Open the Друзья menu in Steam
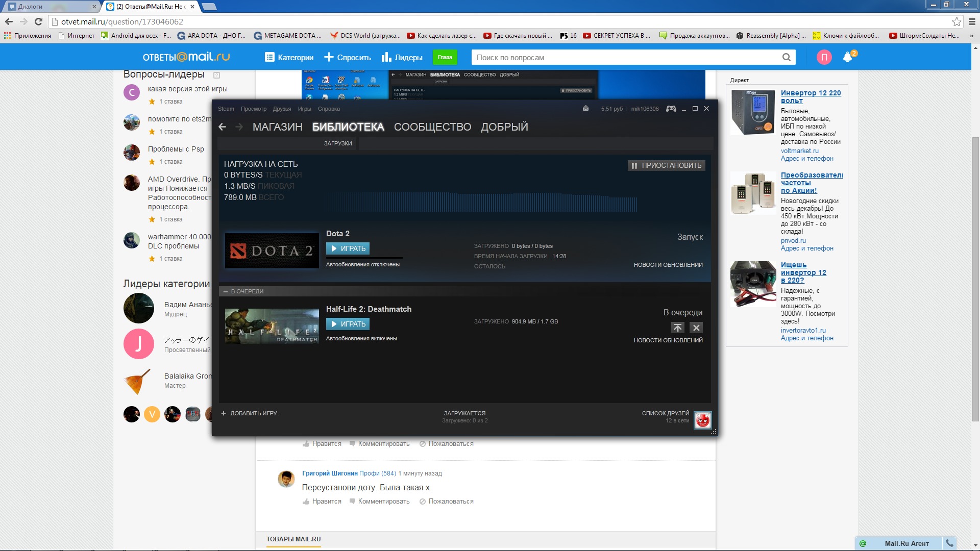 282,109
